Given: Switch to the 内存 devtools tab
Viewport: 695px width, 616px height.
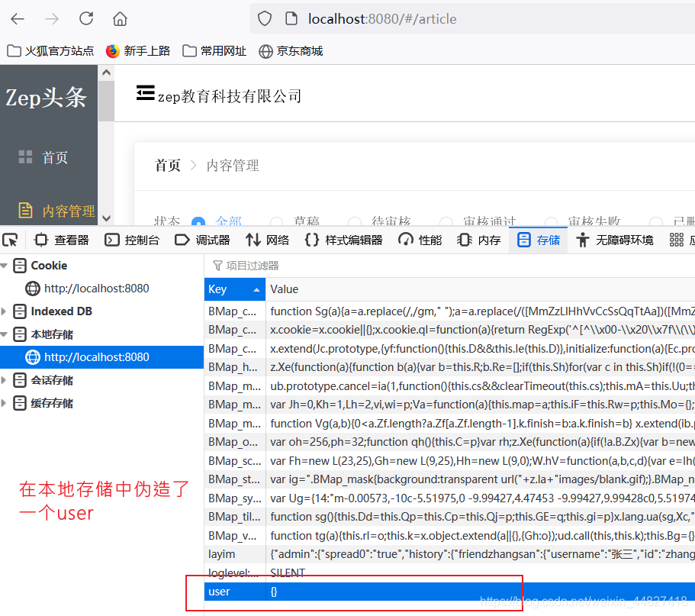Looking at the screenshot, I should (x=478, y=240).
